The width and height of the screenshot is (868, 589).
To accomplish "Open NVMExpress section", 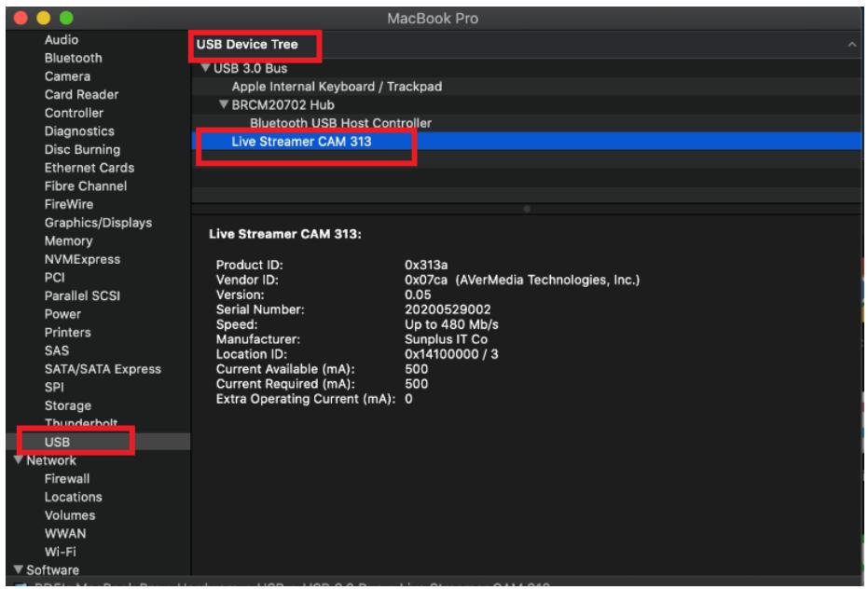I will tap(82, 259).
